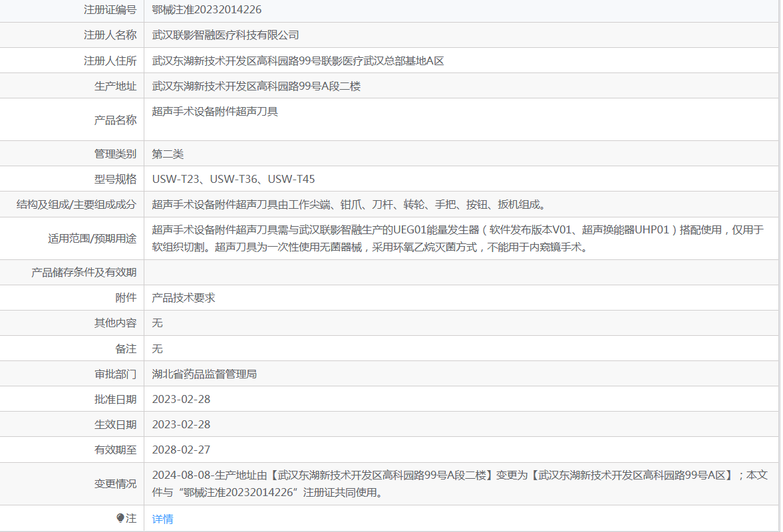
Task: Click the 注册人住所 label
Action: 110,61
